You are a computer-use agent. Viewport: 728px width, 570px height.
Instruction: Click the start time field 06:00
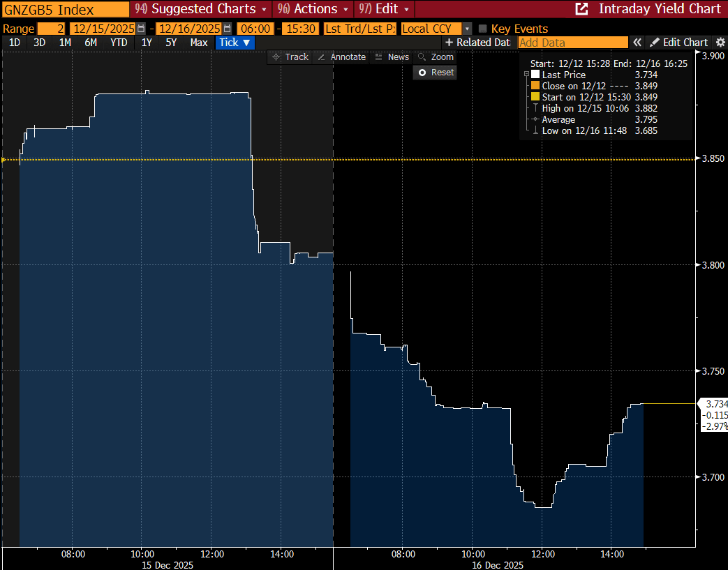pos(255,29)
